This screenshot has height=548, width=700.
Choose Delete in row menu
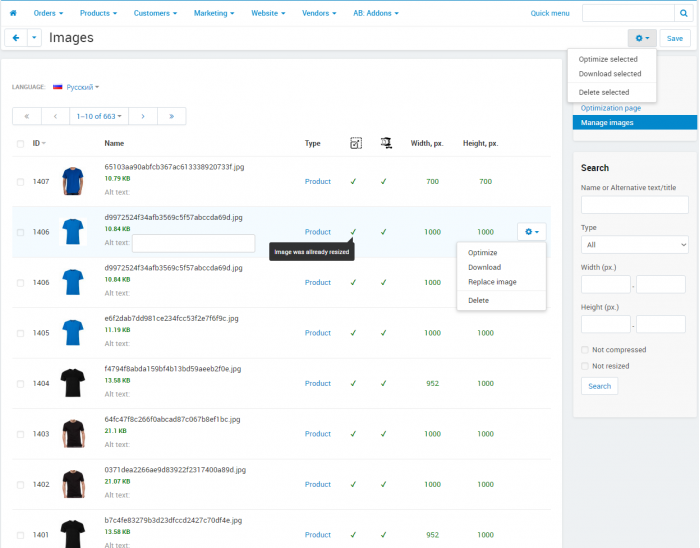tap(478, 300)
